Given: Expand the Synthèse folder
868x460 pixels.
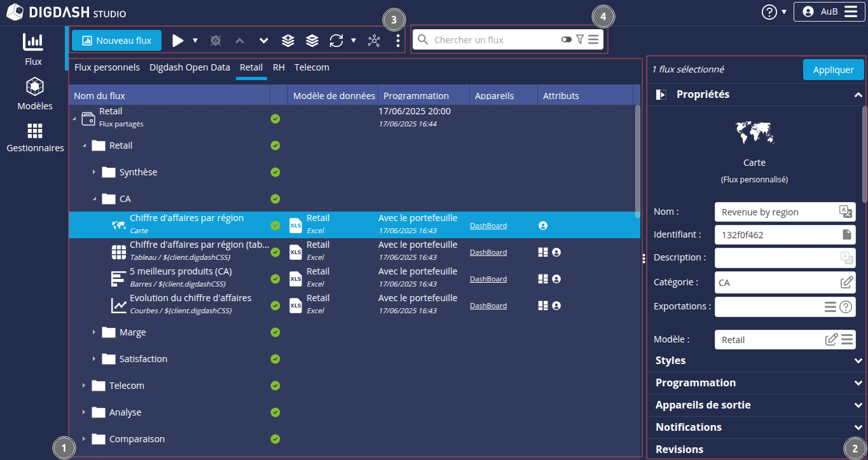Looking at the screenshot, I should click(93, 172).
